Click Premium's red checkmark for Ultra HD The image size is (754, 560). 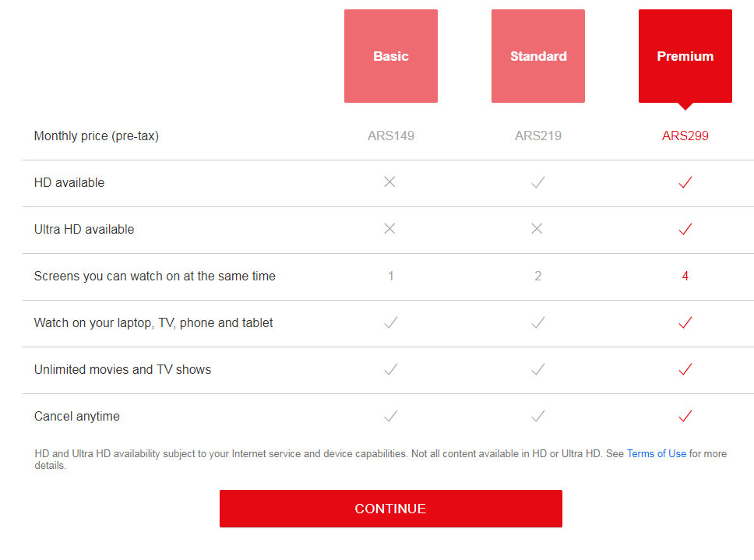(x=685, y=229)
